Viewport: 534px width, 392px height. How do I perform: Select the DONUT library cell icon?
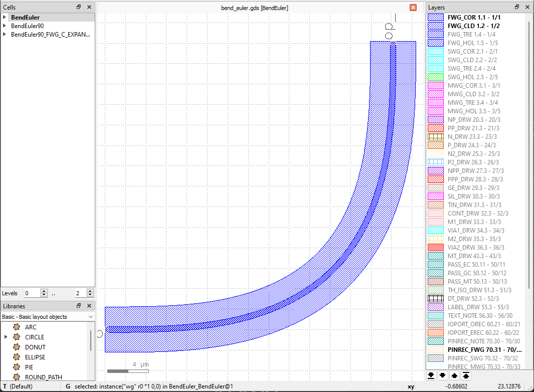(17, 347)
